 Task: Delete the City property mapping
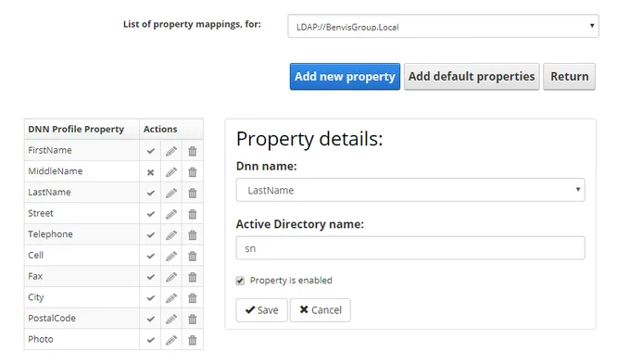[x=193, y=298]
